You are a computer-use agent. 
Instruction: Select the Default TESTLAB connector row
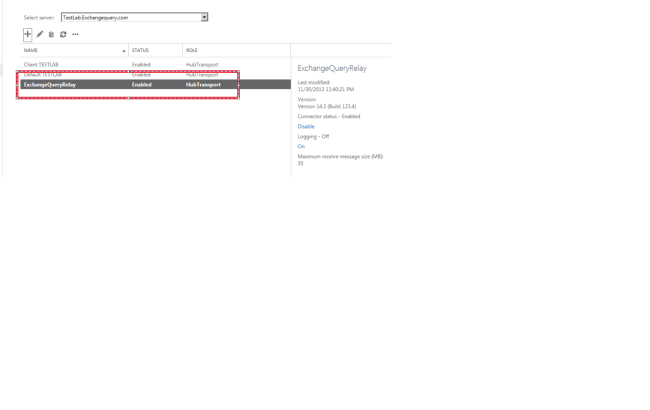(155, 75)
